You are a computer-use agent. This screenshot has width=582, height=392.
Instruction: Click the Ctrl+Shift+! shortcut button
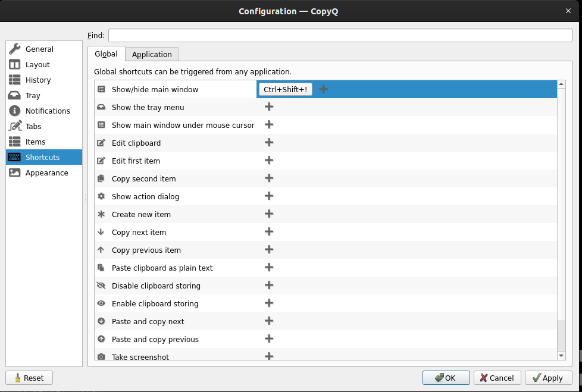[284, 89]
